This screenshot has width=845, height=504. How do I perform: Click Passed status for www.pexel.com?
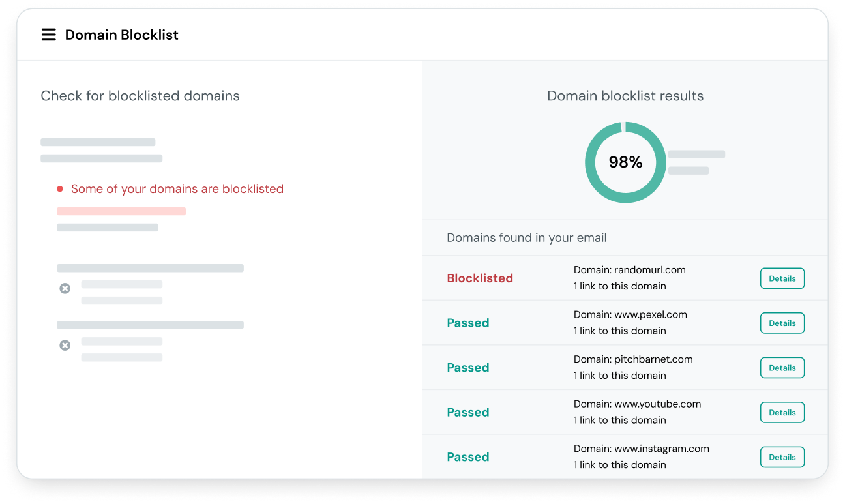tap(468, 323)
